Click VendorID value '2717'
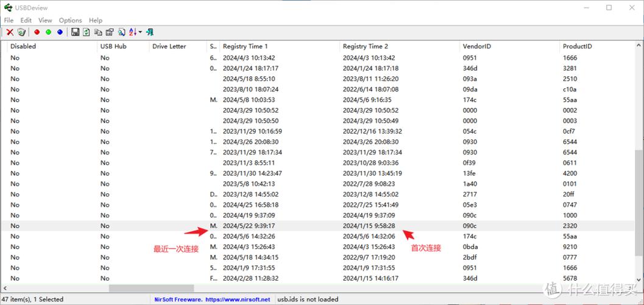The image size is (644, 305). tap(470, 194)
